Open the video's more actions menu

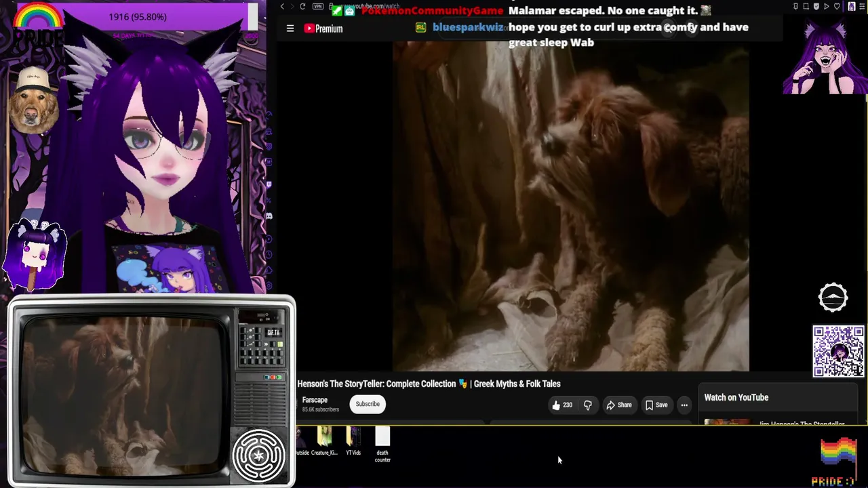684,405
